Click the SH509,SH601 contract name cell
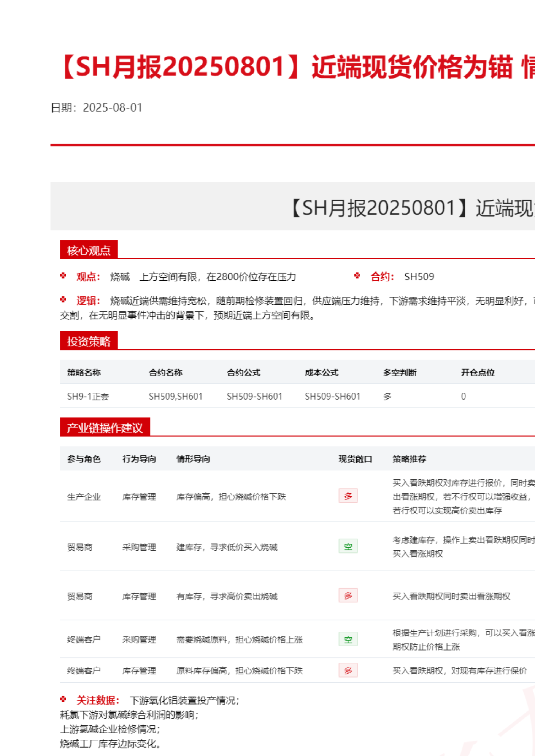The image size is (535, 756). [x=176, y=396]
